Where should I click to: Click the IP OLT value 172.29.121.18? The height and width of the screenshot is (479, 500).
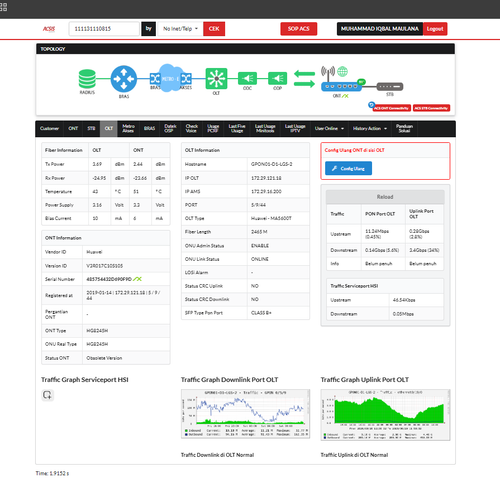(266, 178)
